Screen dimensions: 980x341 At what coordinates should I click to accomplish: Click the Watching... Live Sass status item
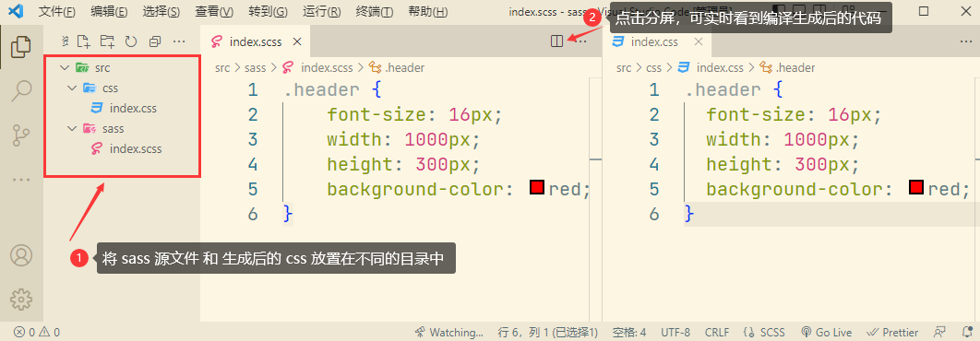449,333
